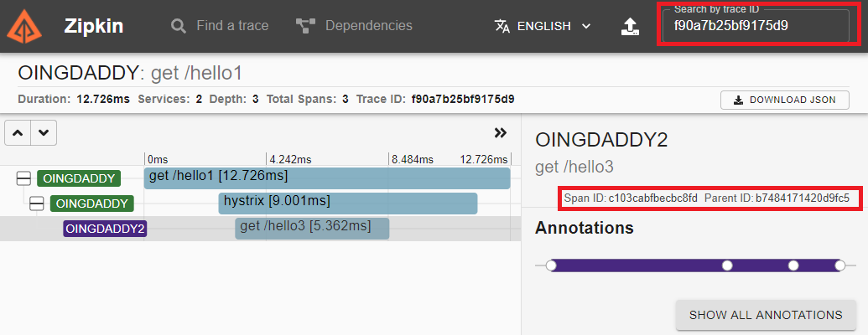Click the upload JSON icon
The width and height of the screenshot is (868, 335).
(630, 26)
